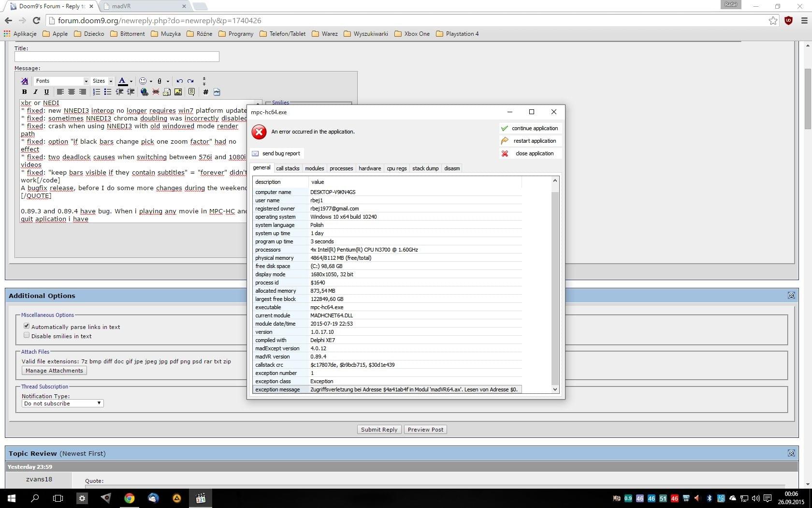
Task: Enable Disable smilies in text
Action: [27, 336]
